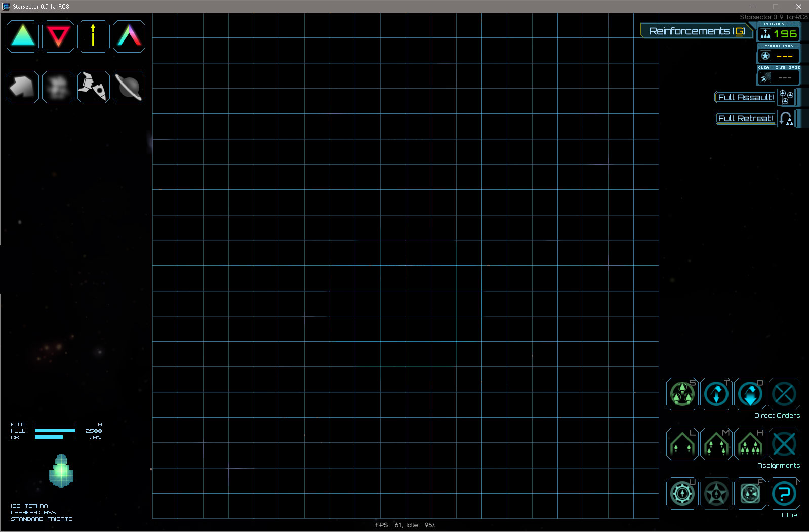
Task: Click the STANDARD FRIGATE text
Action: (x=42, y=519)
